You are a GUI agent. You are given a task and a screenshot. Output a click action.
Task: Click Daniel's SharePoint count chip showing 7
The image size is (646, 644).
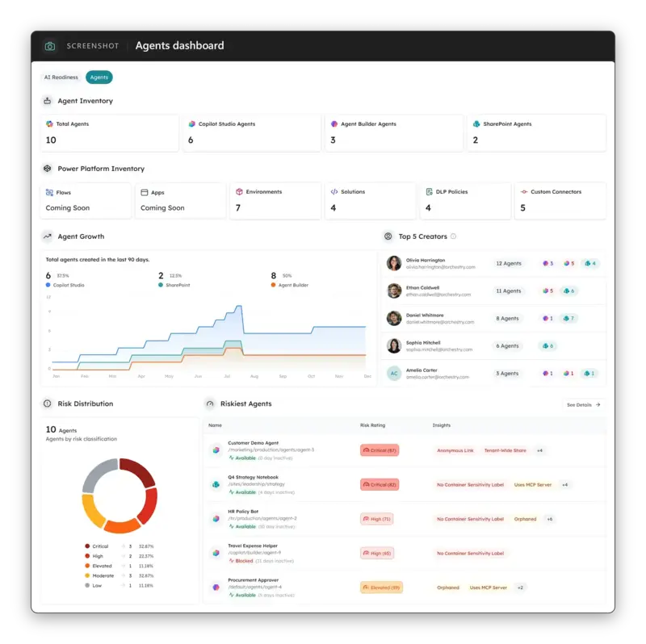pos(568,319)
